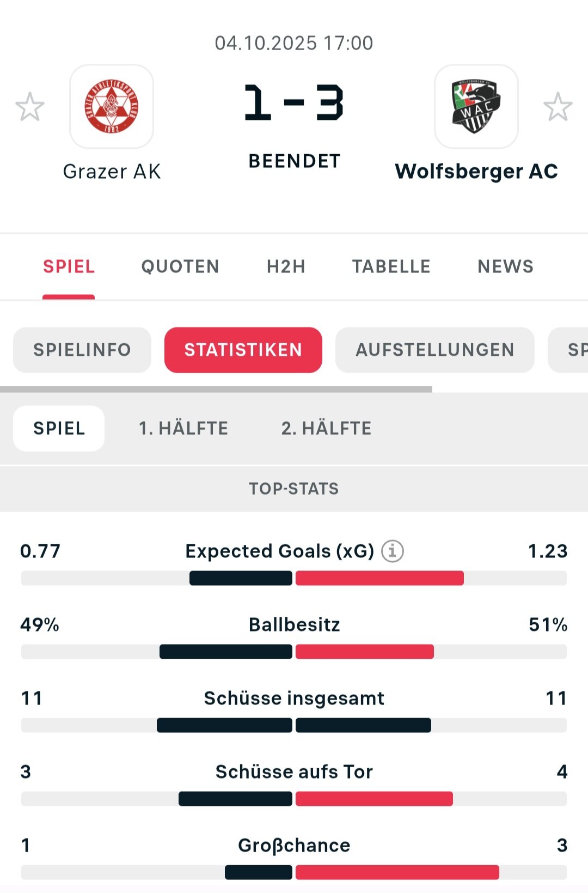Show statistics for 1. HÄLFTE
Viewport: 588px width, 893px height.
[183, 428]
